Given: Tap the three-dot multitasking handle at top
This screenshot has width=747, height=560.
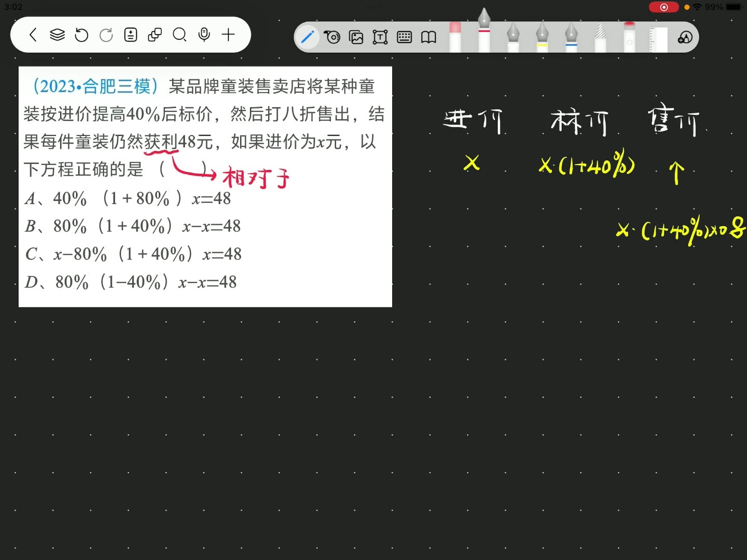Looking at the screenshot, I should click(374, 7).
